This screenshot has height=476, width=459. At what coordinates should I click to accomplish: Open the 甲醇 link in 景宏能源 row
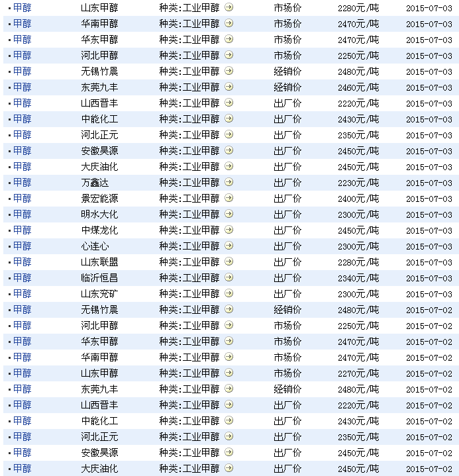click(x=22, y=198)
